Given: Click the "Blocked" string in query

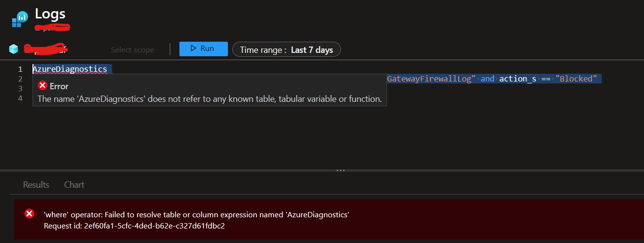Looking at the screenshot, I should tap(577, 79).
